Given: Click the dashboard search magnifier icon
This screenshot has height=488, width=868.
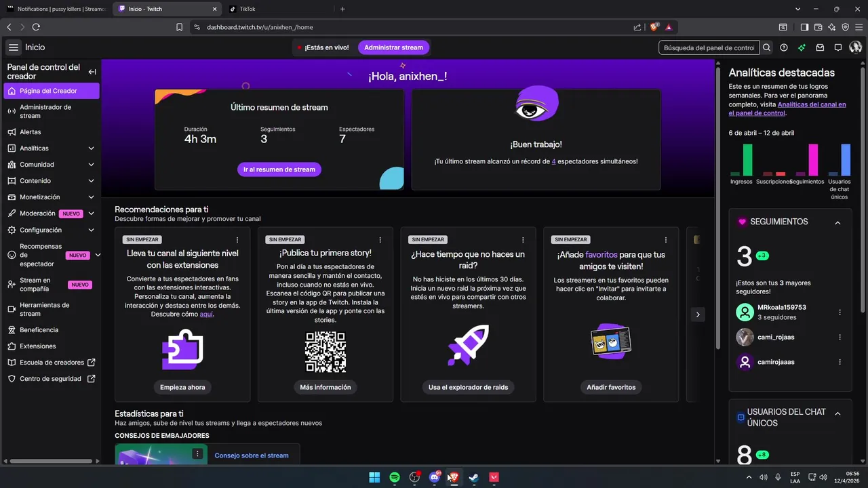Looking at the screenshot, I should (766, 47).
